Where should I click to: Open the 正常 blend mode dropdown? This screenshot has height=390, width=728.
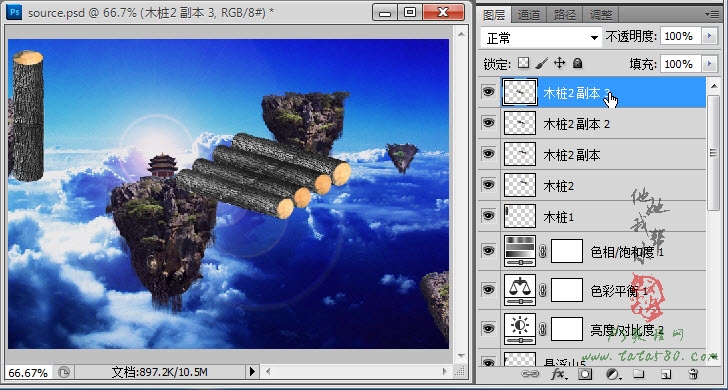pos(541,38)
